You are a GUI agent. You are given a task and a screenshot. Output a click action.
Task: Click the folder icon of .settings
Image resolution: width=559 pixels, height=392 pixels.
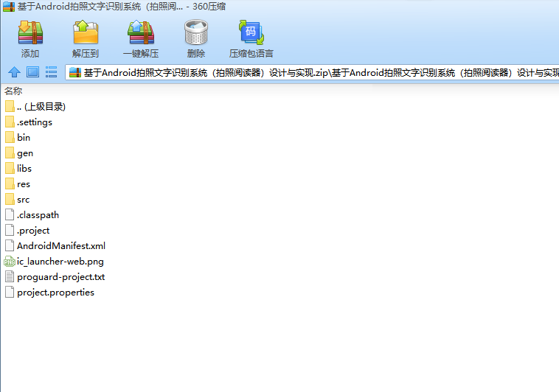coord(10,122)
